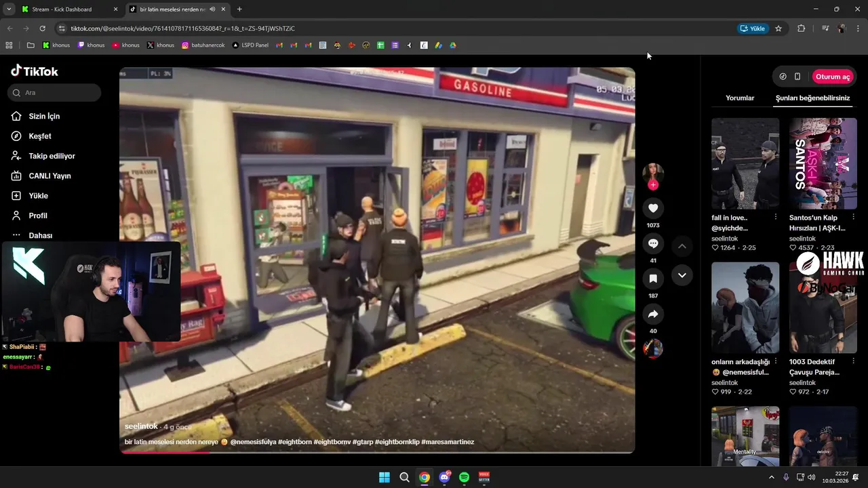
Task: Click the Oturum aç login button
Action: (x=833, y=77)
